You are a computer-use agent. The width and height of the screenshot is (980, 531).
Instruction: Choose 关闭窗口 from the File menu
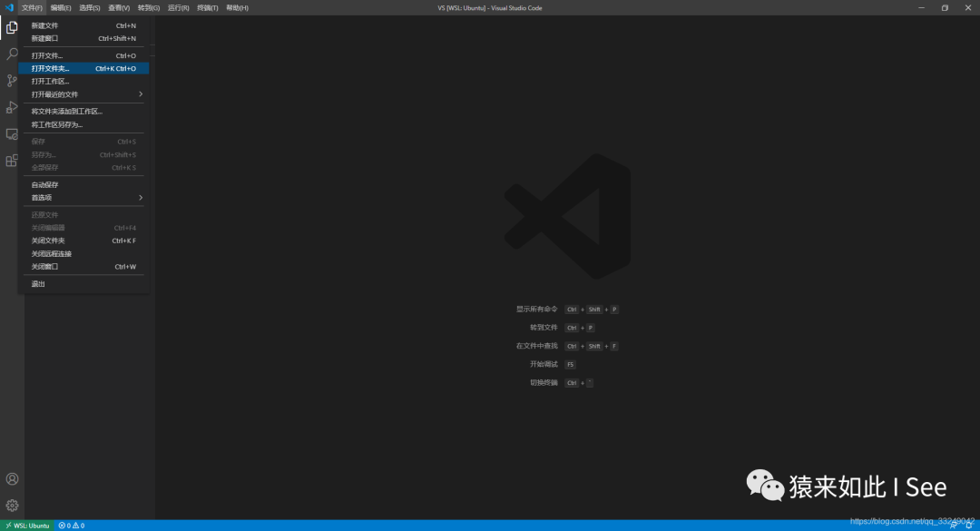coord(83,267)
